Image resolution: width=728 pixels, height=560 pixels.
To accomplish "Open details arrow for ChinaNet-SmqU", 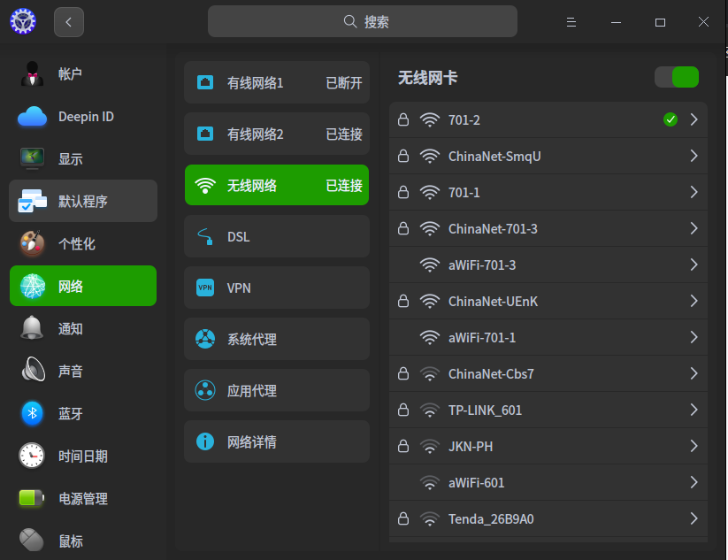I will (694, 156).
